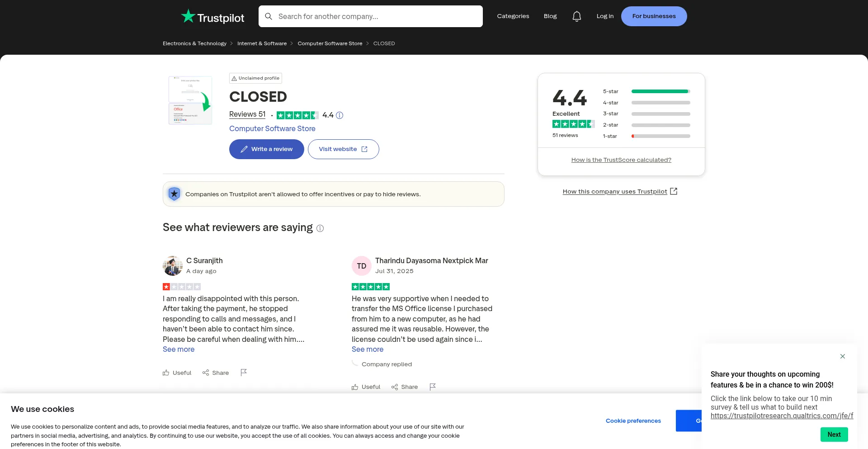This screenshot has width=868, height=449.
Task: Share Tharindu Dayasoma's review
Action: click(405, 387)
